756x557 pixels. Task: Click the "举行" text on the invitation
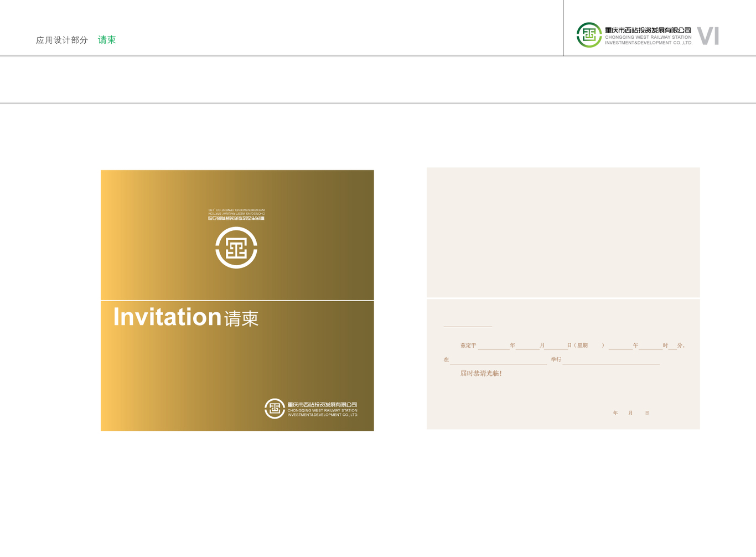[556, 360]
